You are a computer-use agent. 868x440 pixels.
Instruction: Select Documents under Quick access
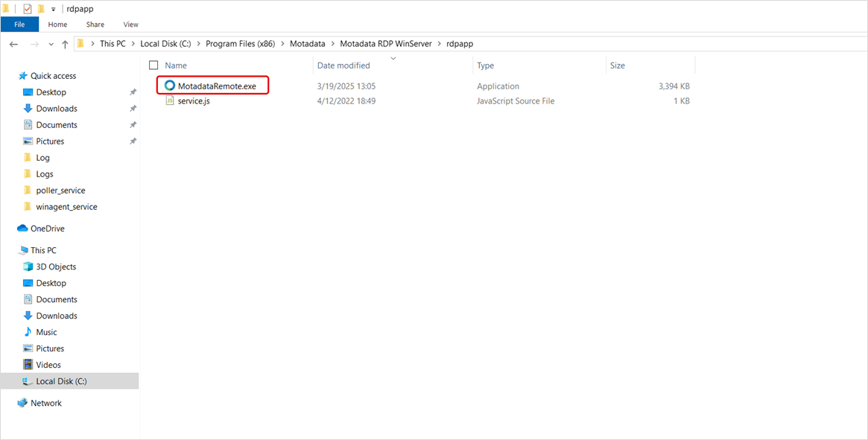click(x=57, y=125)
